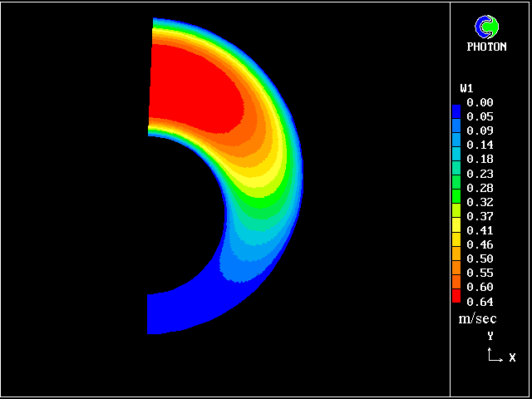Click the 0.60 legend value text
Screen dimensions: 532x399
480,287
